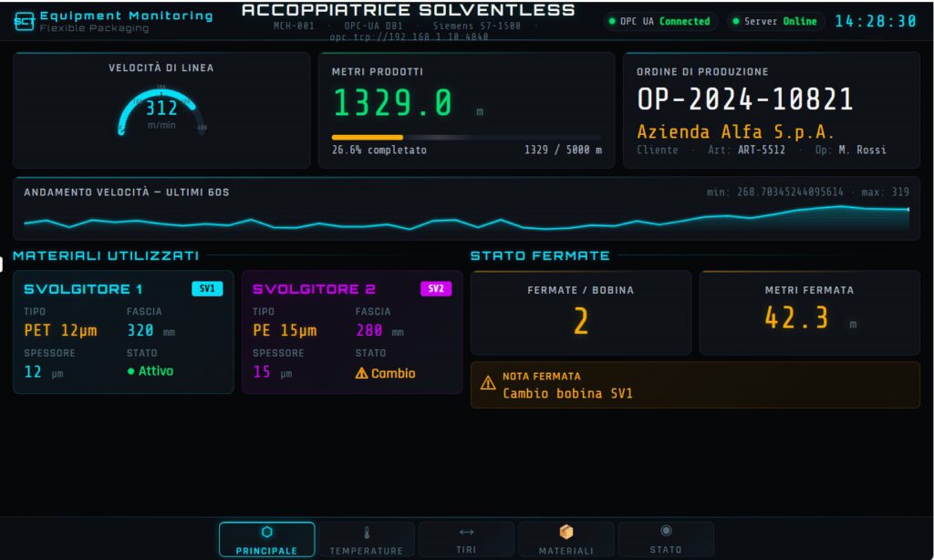
Task: Click the green Attivo status dot
Action: (x=130, y=372)
